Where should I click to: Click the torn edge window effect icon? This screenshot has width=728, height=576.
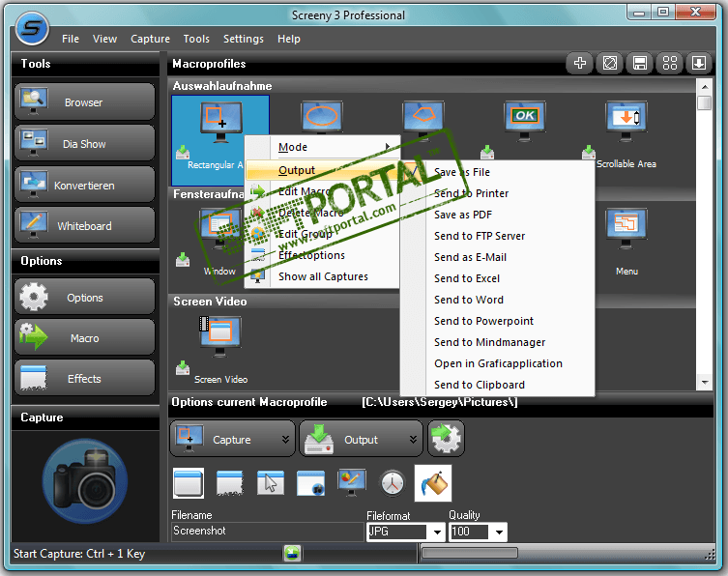point(229,482)
